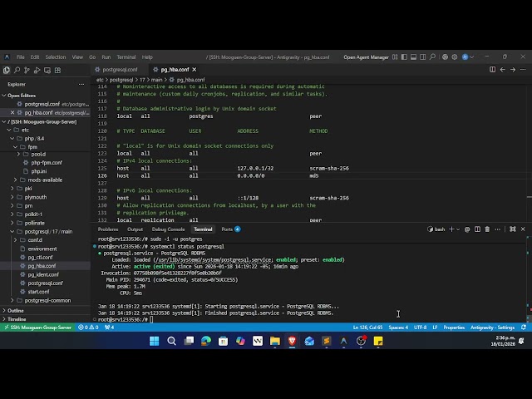
Task: Open editor More Actions ellipsis
Action: click(x=523, y=70)
